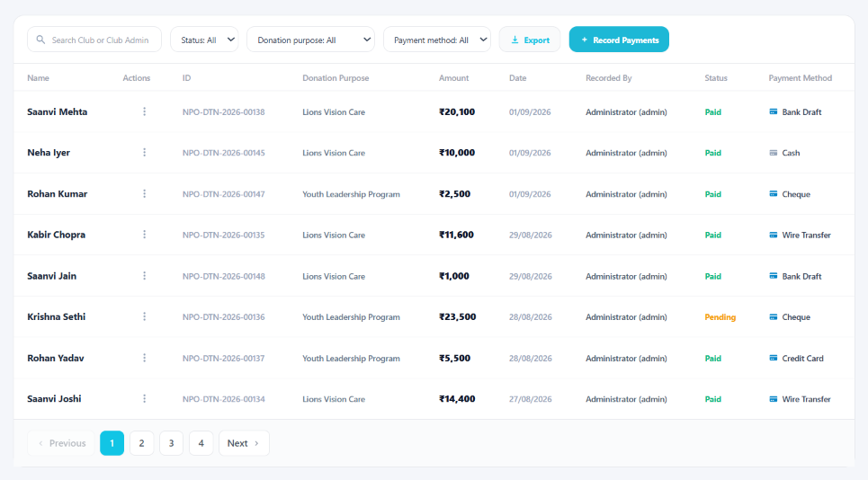Click Wire Transfer icon for Kabir Chopra
Screen dimensions: 868x480
pyautogui.click(x=774, y=235)
